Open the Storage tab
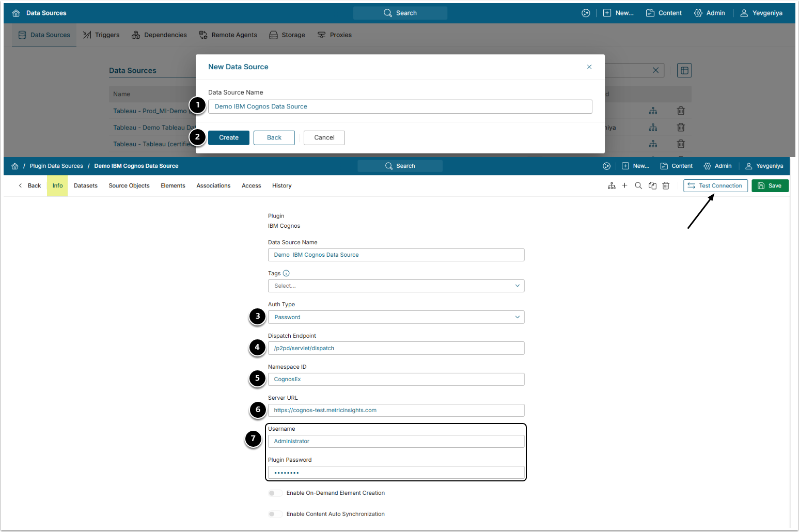The width and height of the screenshot is (799, 532). (287, 35)
